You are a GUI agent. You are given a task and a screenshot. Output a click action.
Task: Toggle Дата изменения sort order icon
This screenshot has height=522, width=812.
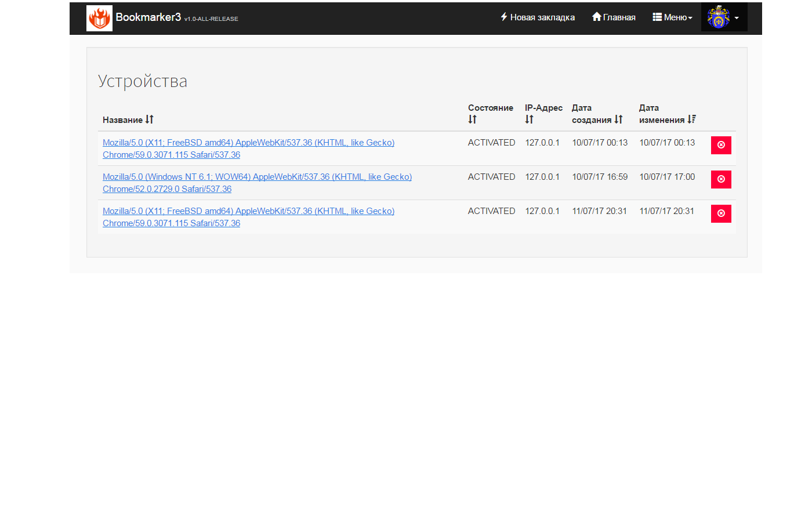point(691,119)
